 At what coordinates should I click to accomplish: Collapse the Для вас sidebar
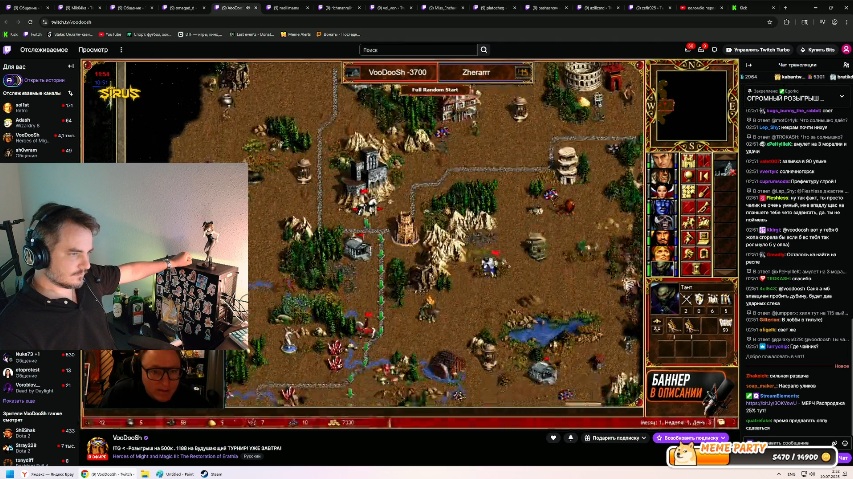tap(71, 66)
